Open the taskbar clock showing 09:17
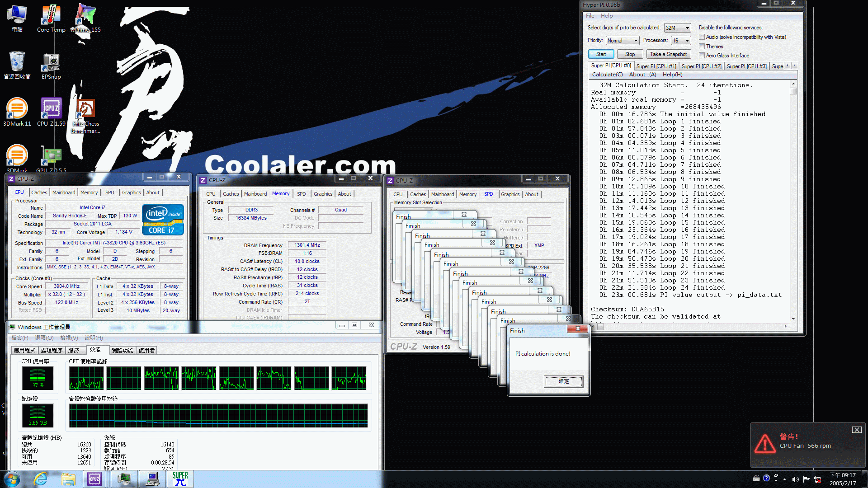 [x=843, y=479]
